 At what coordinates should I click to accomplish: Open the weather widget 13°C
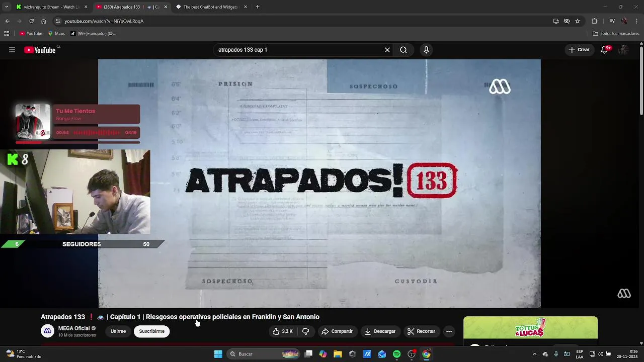(x=24, y=354)
